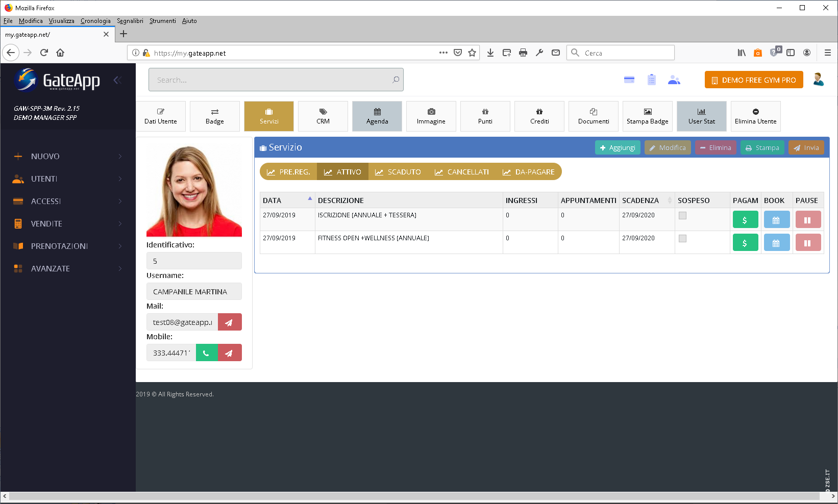Image resolution: width=838 pixels, height=504 pixels.
Task: Send email using the Mail paper-plane icon
Action: 230,322
